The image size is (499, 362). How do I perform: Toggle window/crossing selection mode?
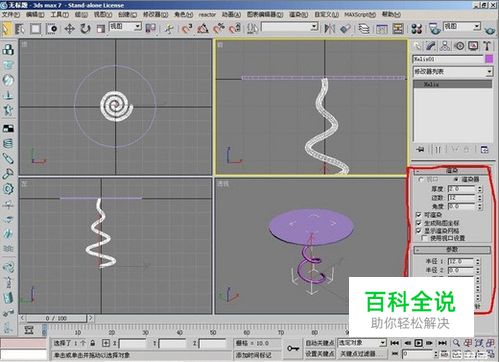[x=52, y=29]
